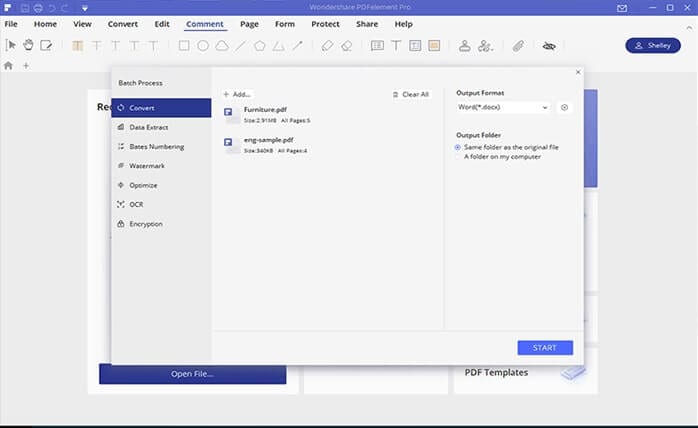Viewport: 698px width, 428px height.
Task: Clear All files from the list
Action: point(410,94)
